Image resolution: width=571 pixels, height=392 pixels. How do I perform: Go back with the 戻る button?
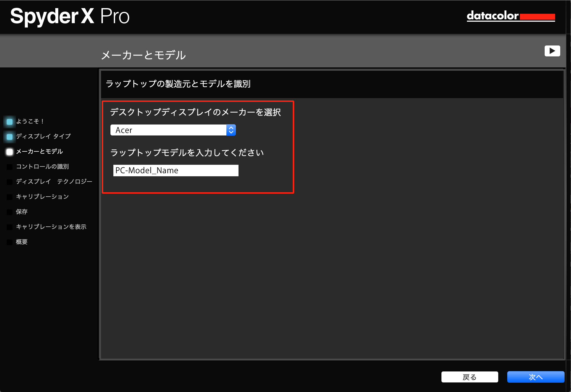tap(470, 377)
